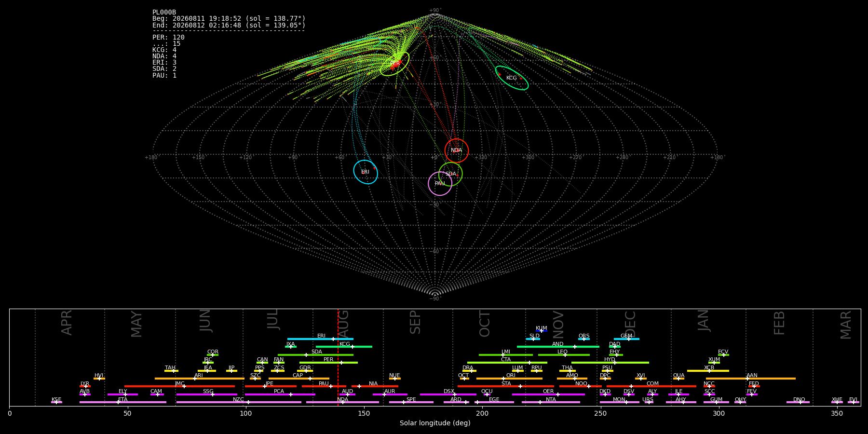Click the ERI cyan radiant circle
Viewport: 868px width, 434px height.
click(366, 172)
